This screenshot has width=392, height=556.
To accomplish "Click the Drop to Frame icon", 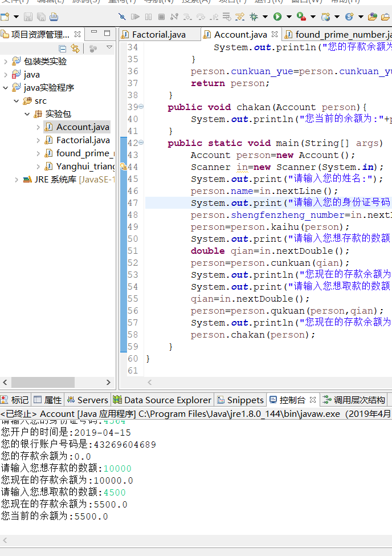I will pos(227,17).
